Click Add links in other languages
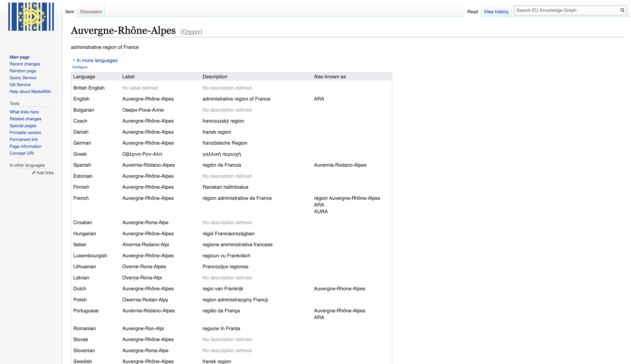The image size is (631, 364). coord(45,173)
